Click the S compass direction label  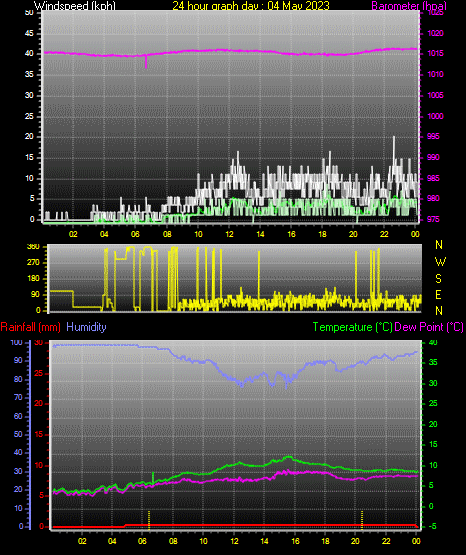coord(438,279)
